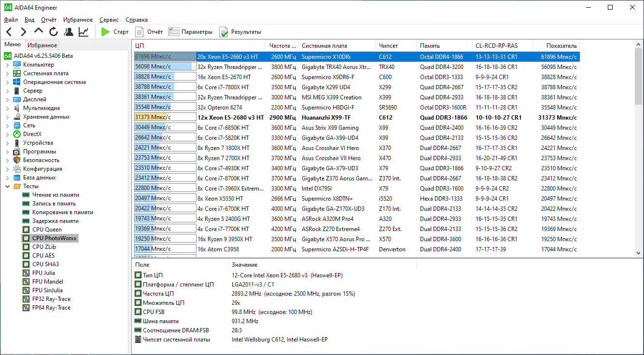Image resolution: width=644 pixels, height=355 pixels.
Task: Sort by the Память column header
Action: tap(445, 46)
